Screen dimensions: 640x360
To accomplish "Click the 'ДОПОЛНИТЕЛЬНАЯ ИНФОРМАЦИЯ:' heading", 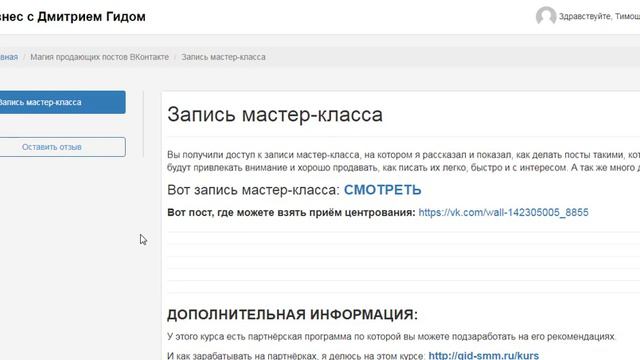I will 292,315.
